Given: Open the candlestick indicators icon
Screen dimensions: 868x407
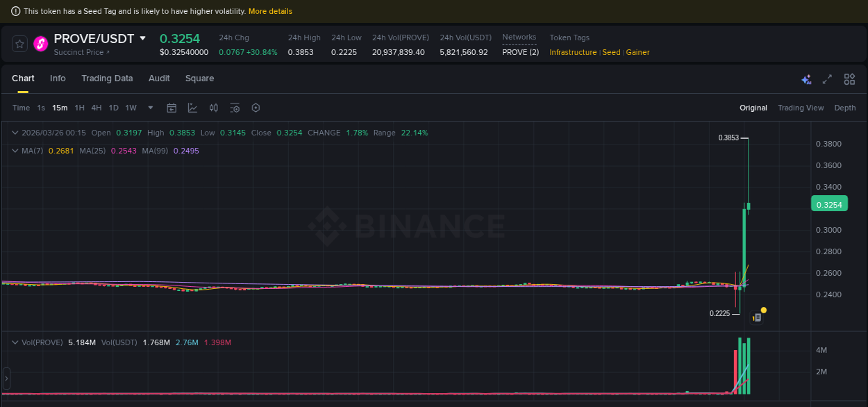Looking at the screenshot, I should (x=213, y=108).
